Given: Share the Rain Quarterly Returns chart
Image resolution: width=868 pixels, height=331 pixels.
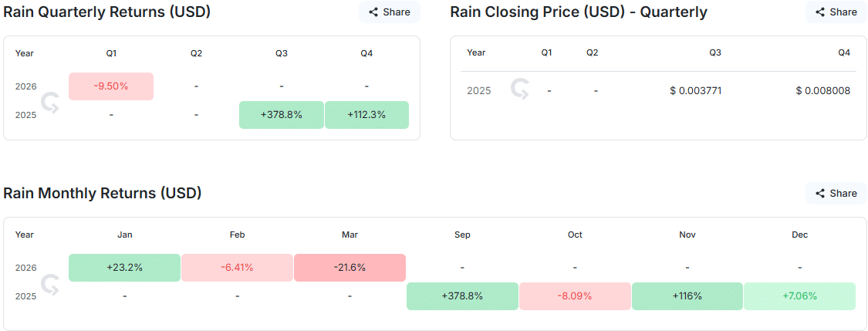Looking at the screenshot, I should point(389,12).
